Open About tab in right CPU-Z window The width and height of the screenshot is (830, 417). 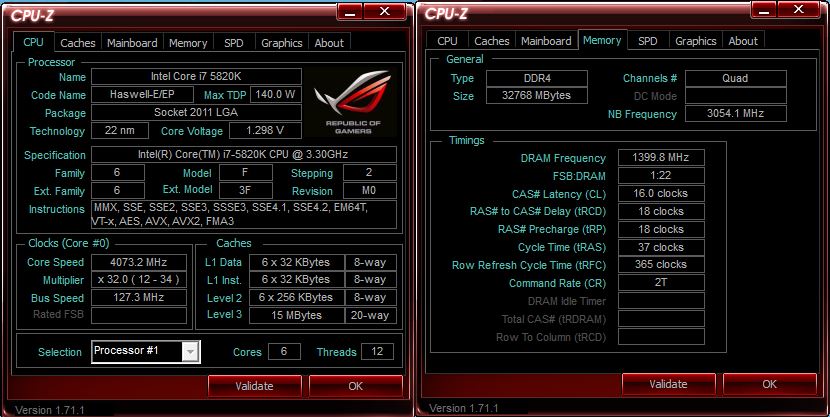[x=743, y=41]
